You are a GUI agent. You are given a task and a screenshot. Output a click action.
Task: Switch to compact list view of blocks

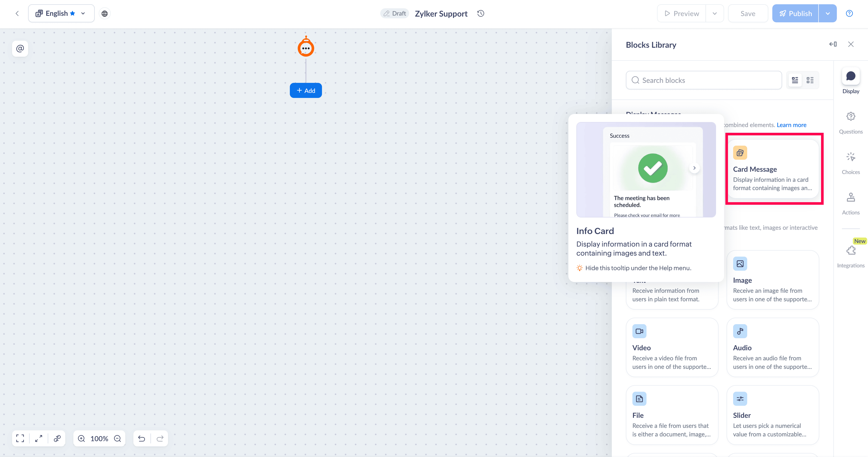click(x=810, y=80)
